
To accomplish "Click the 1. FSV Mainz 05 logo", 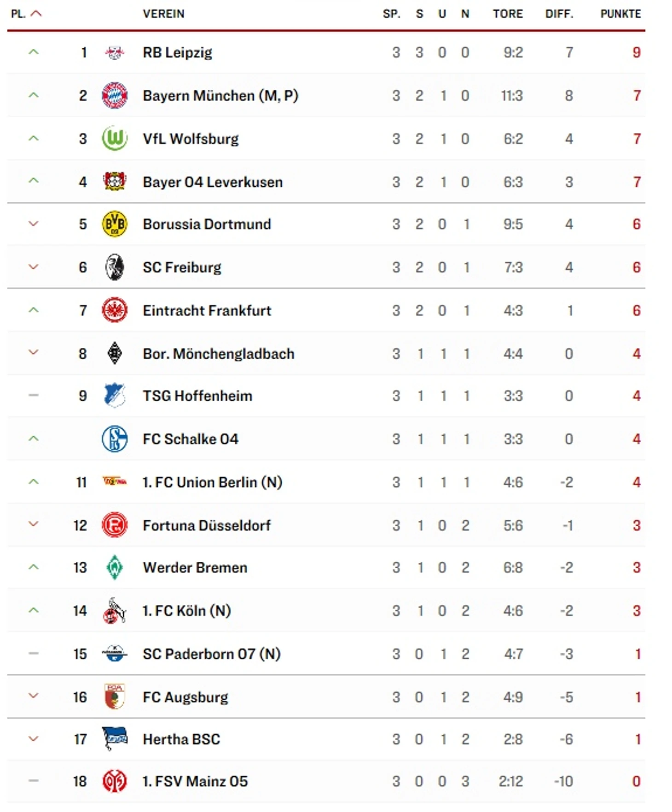I will 114,781.
